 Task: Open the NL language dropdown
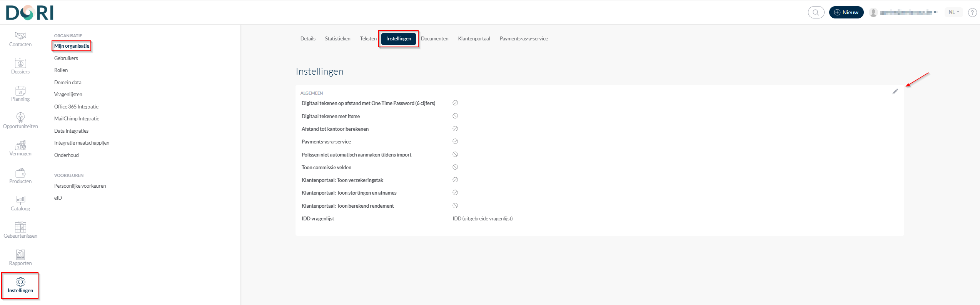pyautogui.click(x=953, y=12)
